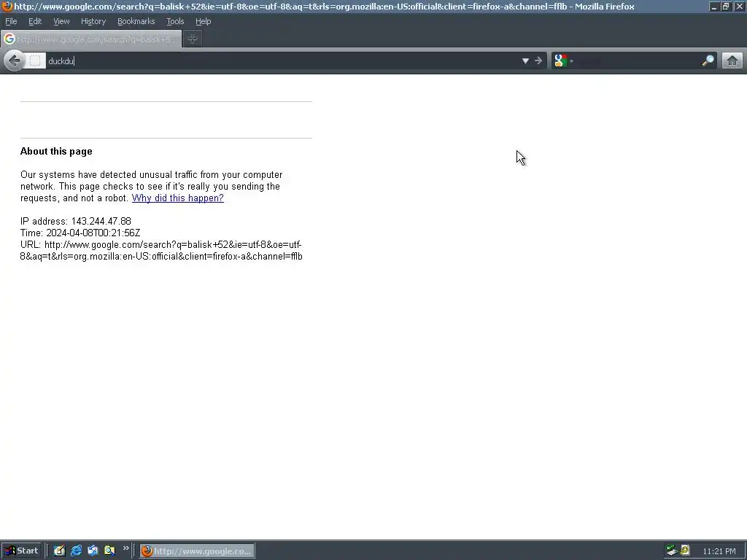This screenshot has height=560, width=747.
Task: Launch Internet Explorer from quick launch
Action: (76, 551)
